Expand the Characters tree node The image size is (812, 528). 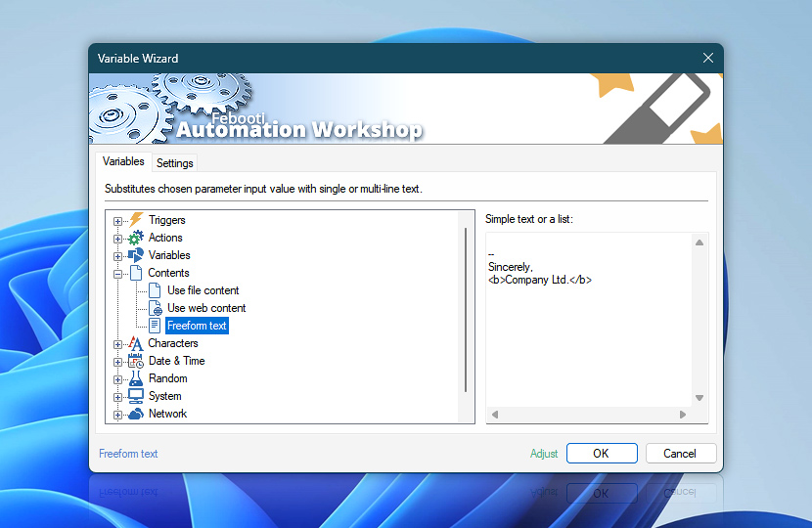coord(117,344)
